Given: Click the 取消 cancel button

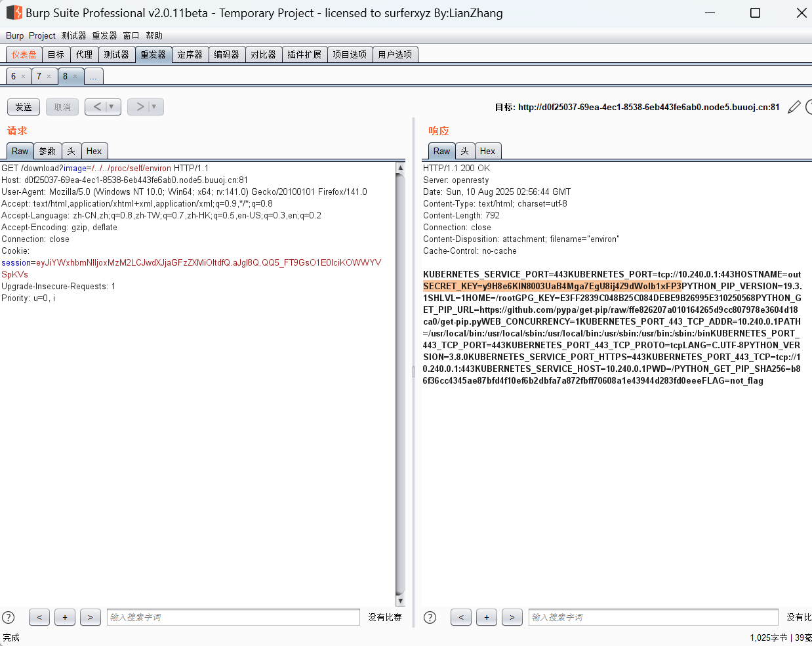Looking at the screenshot, I should tap(62, 107).
